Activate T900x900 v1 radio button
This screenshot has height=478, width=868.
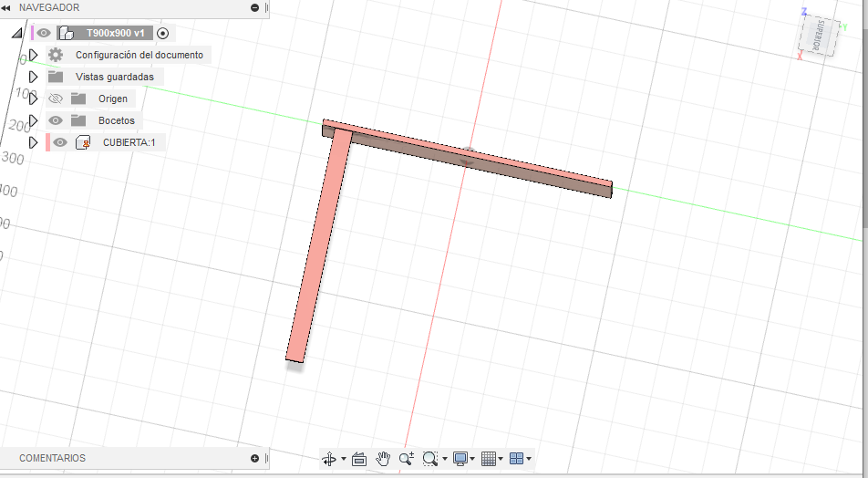click(162, 33)
